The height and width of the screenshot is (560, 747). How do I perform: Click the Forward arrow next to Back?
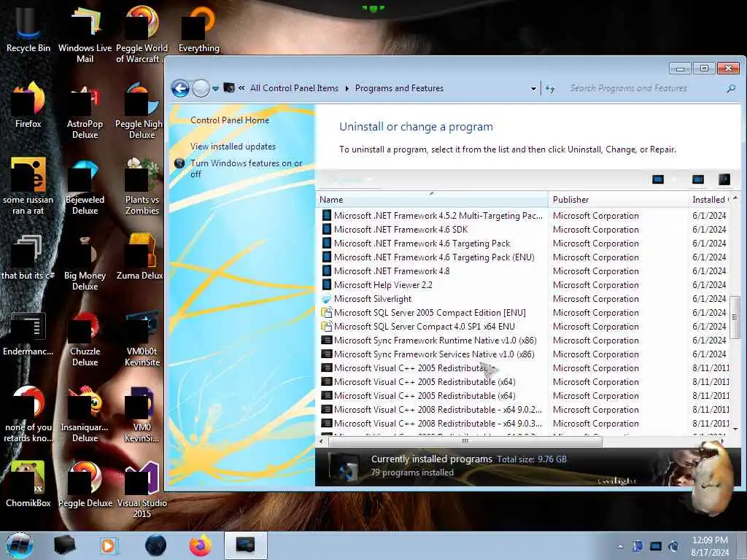(x=201, y=88)
